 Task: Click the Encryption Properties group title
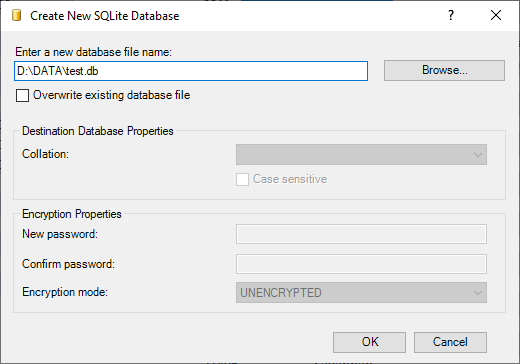click(x=72, y=214)
